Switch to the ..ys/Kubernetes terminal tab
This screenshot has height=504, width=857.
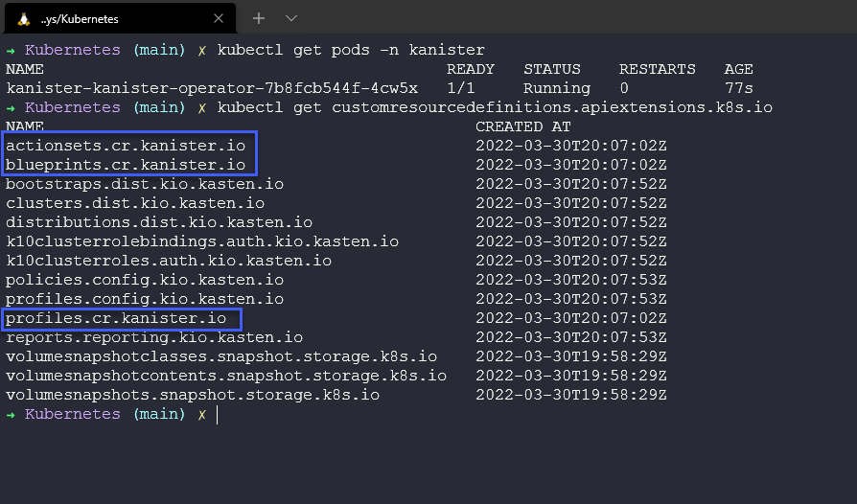pyautogui.click(x=105, y=18)
